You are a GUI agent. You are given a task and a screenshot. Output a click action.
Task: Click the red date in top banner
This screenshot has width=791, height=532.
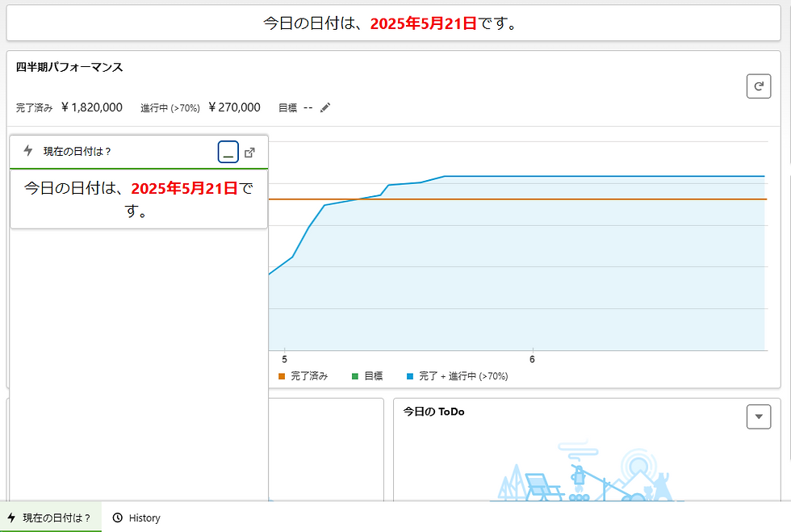tap(424, 23)
